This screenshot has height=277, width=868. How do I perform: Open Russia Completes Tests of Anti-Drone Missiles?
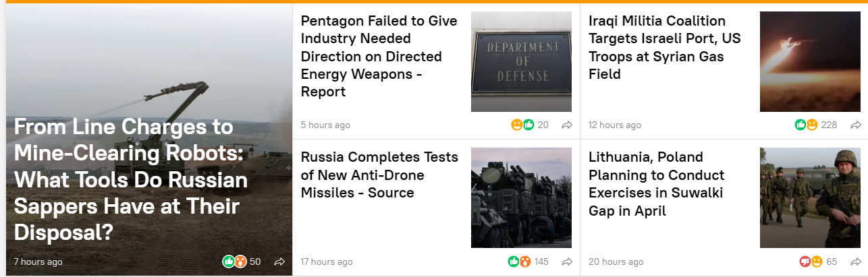(x=379, y=175)
